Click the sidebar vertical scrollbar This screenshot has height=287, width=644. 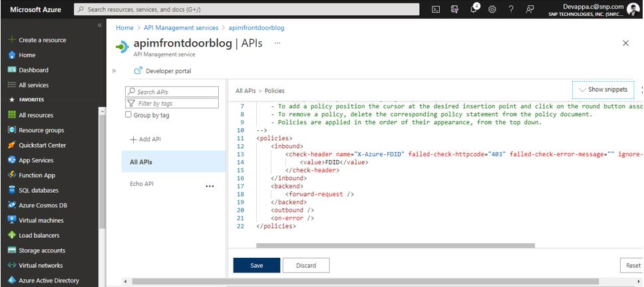pyautogui.click(x=102, y=173)
